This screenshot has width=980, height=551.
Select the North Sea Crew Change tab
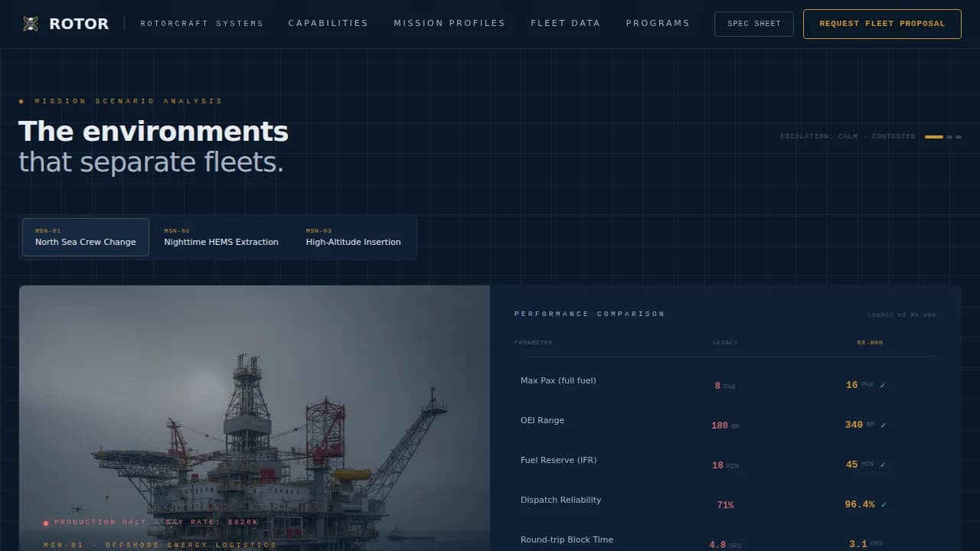[86, 237]
